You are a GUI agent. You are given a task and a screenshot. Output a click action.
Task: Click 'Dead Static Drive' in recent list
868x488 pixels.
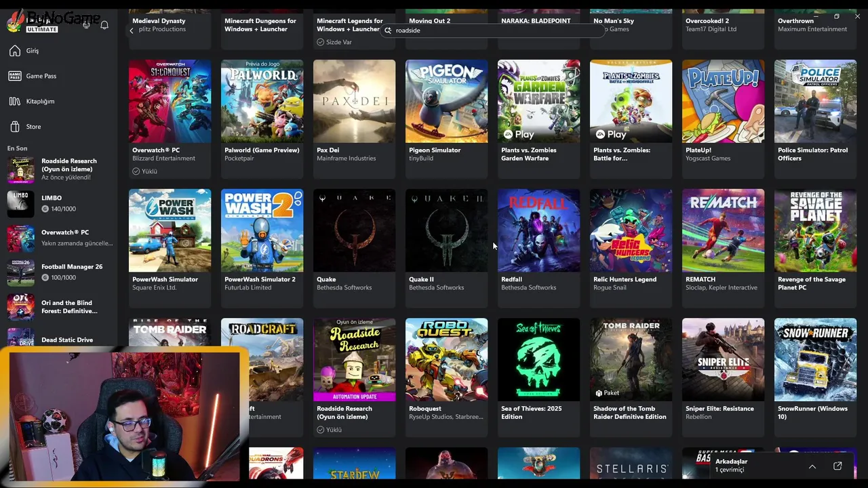pyautogui.click(x=67, y=340)
